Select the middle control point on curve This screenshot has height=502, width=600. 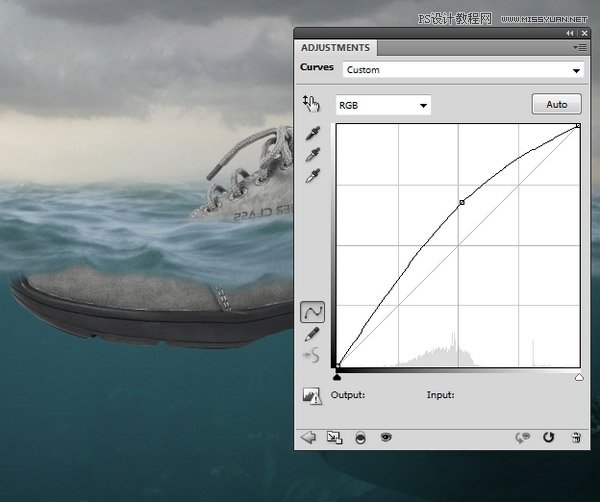tap(461, 203)
